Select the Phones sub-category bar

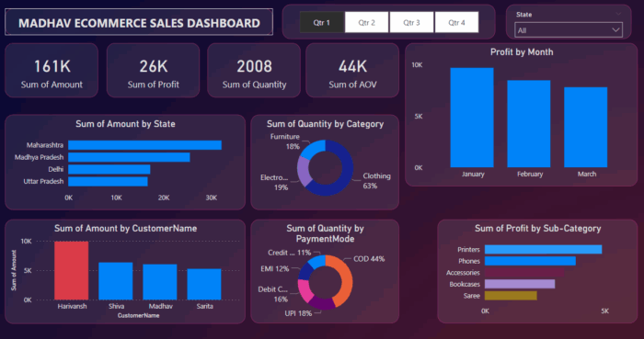530,261
